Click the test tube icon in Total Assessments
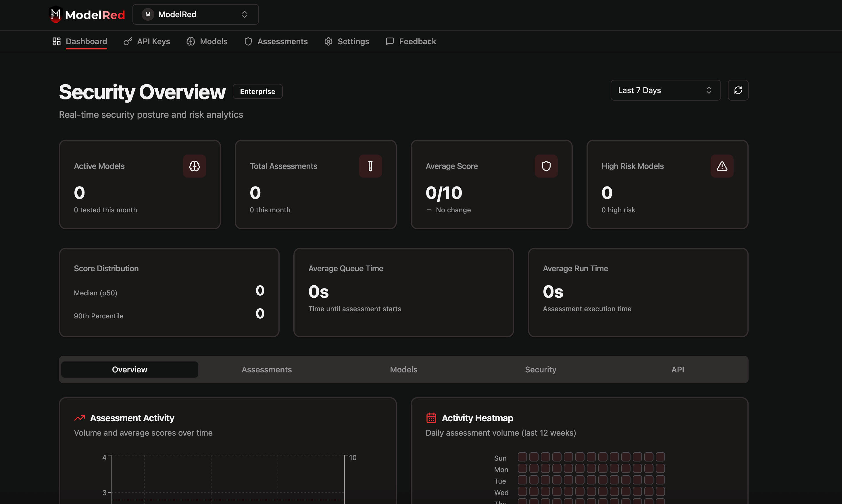 point(370,166)
